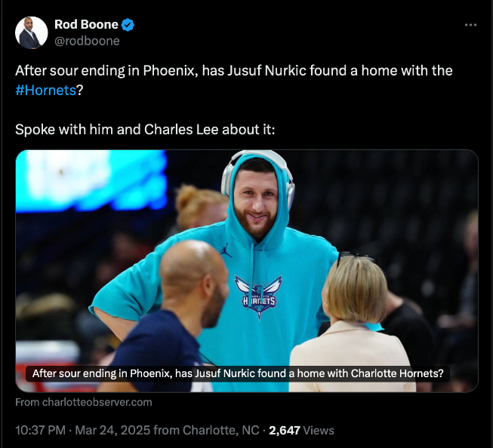Image resolution: width=493 pixels, height=448 pixels.
Task: Click the 10:37 PM timestamp
Action: coord(40,430)
